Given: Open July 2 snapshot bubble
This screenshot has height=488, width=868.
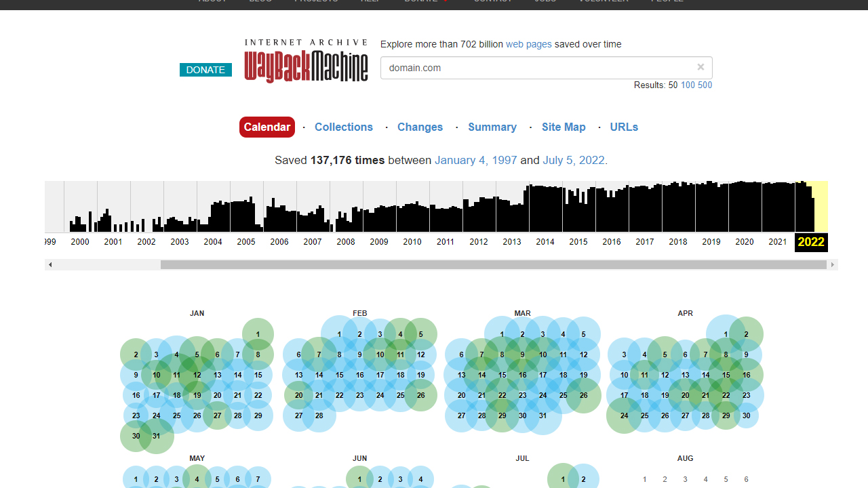Looking at the screenshot, I should point(583,479).
